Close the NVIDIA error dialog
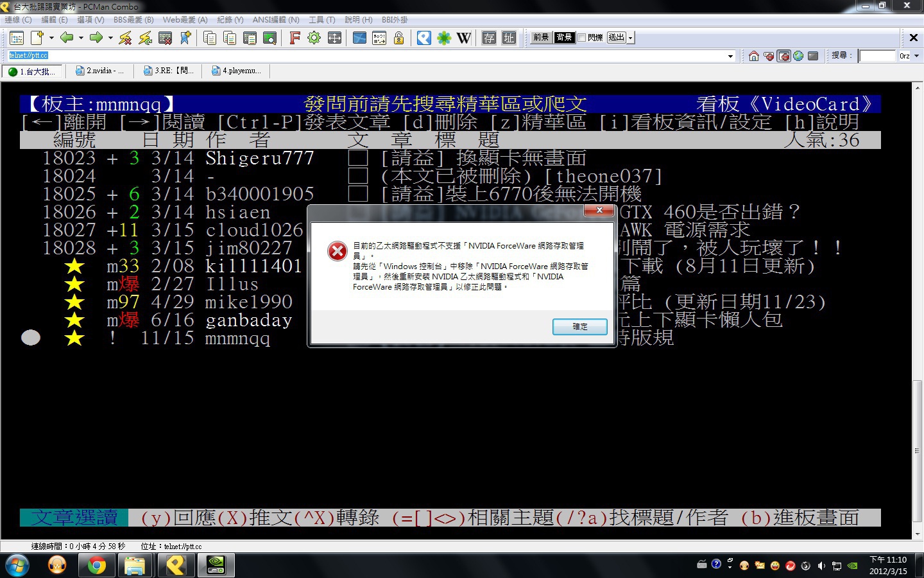Screen dimensions: 924x578 click(x=599, y=211)
